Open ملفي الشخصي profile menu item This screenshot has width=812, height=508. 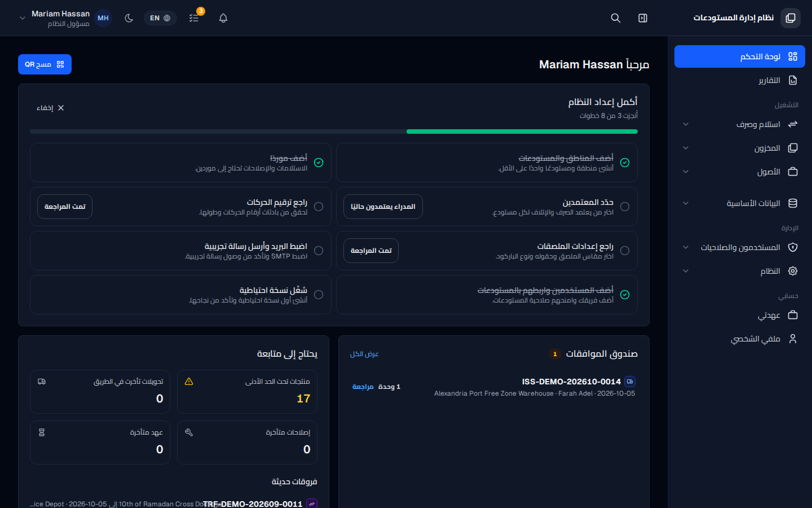click(740, 339)
